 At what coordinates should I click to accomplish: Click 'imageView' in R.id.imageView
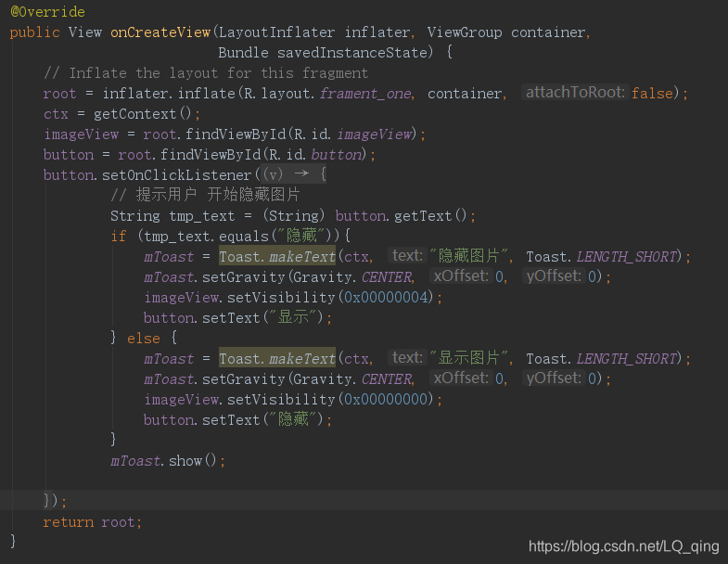tap(375, 135)
